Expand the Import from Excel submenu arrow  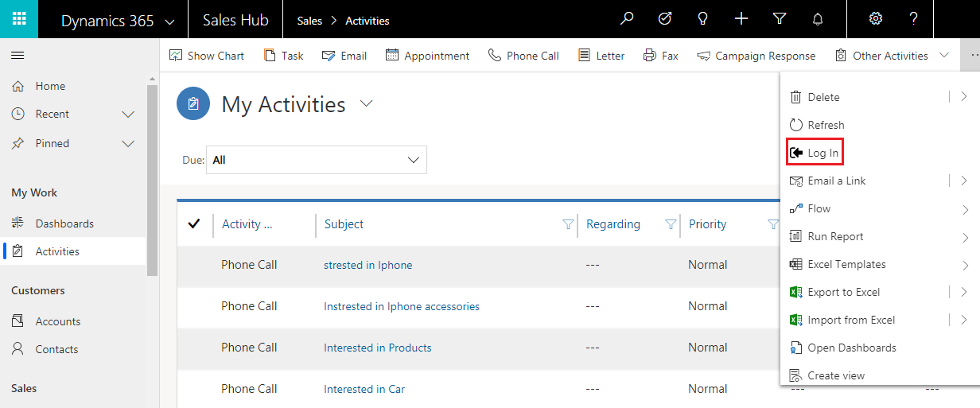coord(964,320)
